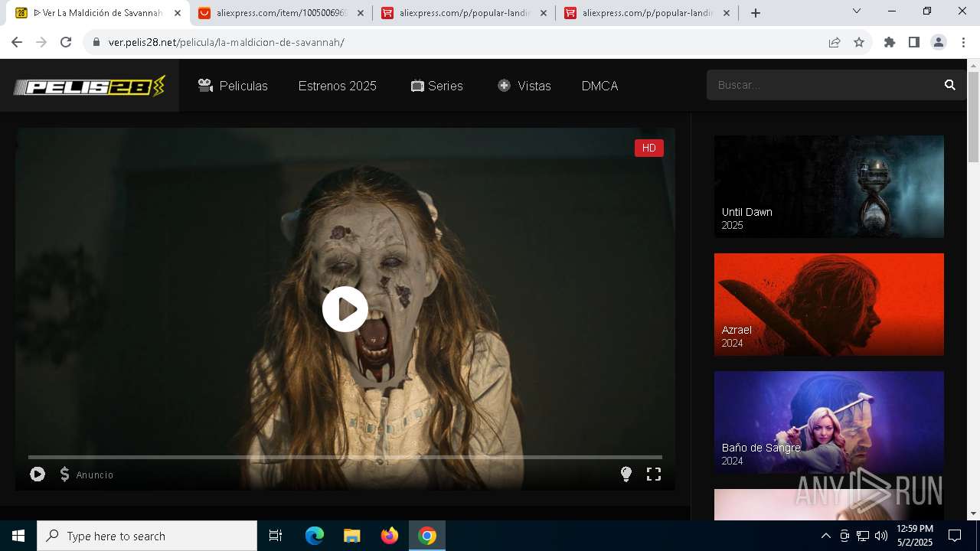Expand the tab search dropdown arrow
Screen dimensions: 980x551
click(x=857, y=11)
